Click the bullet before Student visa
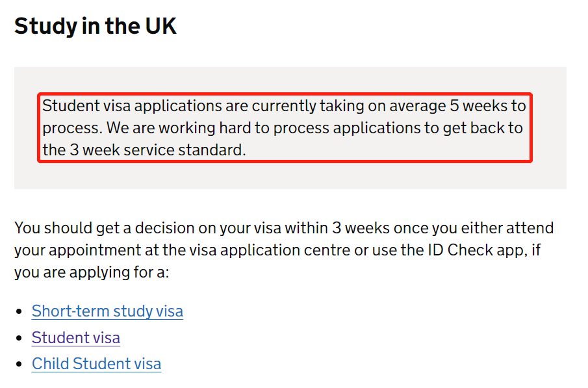Image resolution: width=588 pixels, height=388 pixels. point(19,339)
